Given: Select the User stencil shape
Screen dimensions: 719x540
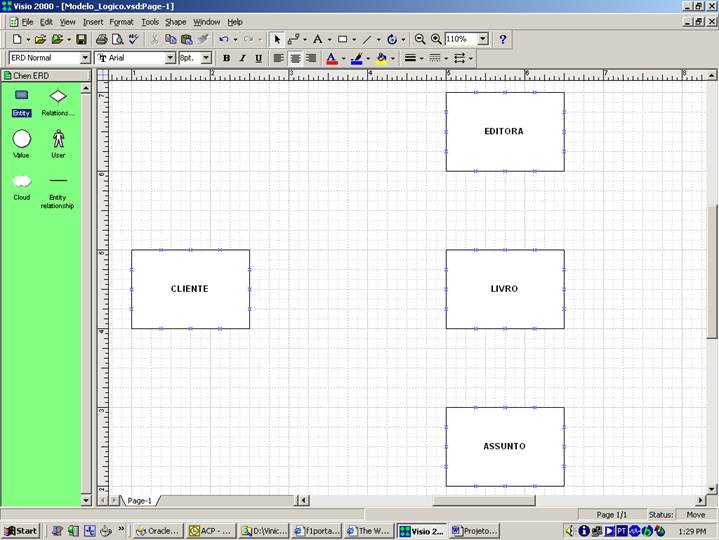Looking at the screenshot, I should (58, 144).
